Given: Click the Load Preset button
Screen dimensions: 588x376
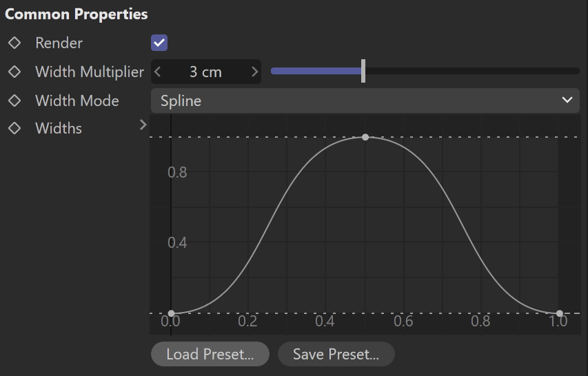Looking at the screenshot, I should pyautogui.click(x=210, y=354).
